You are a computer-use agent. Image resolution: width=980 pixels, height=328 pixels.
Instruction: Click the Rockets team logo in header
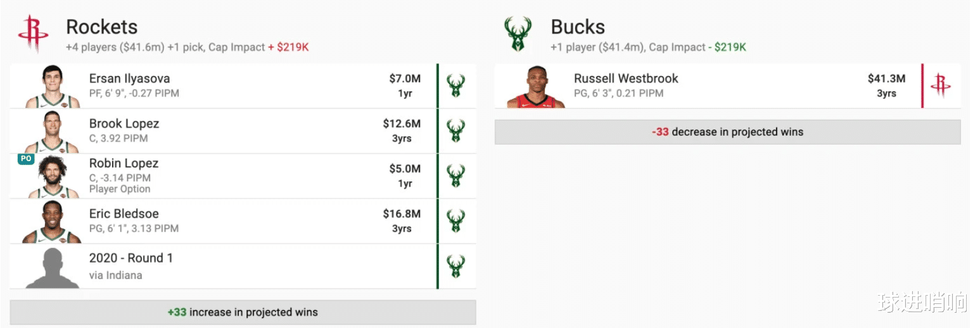click(x=33, y=34)
